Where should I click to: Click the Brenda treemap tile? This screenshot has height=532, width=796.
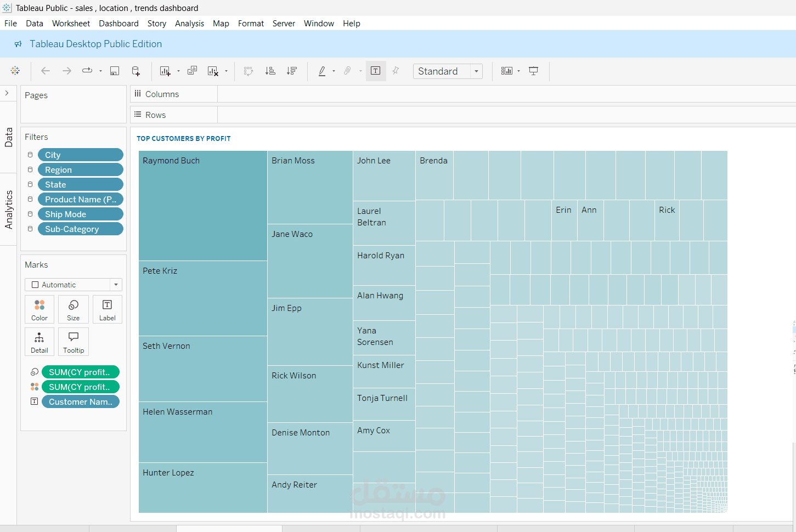tap(434, 175)
